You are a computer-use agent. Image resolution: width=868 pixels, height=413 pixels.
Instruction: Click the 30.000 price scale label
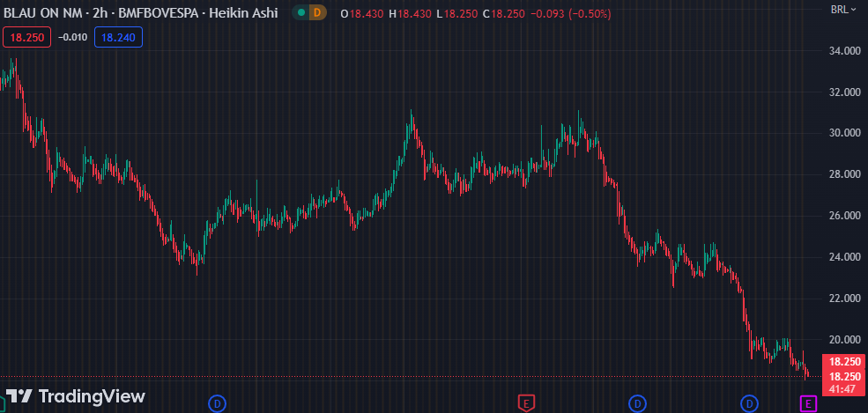click(x=845, y=133)
